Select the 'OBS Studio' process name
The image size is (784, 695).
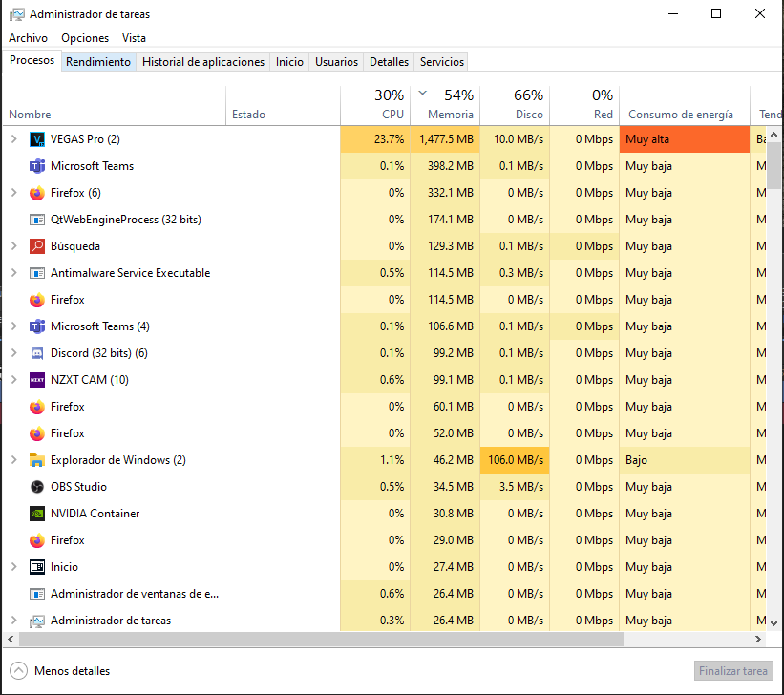[78, 487]
